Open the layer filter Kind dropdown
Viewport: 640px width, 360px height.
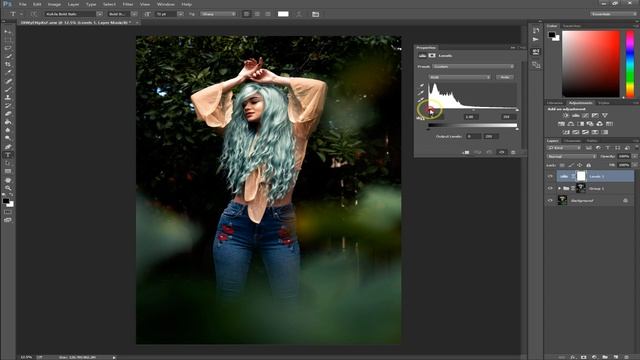564,148
